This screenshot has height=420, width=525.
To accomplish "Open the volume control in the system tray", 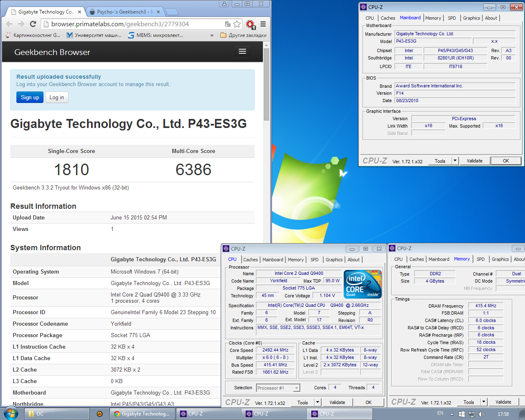I will (482, 414).
